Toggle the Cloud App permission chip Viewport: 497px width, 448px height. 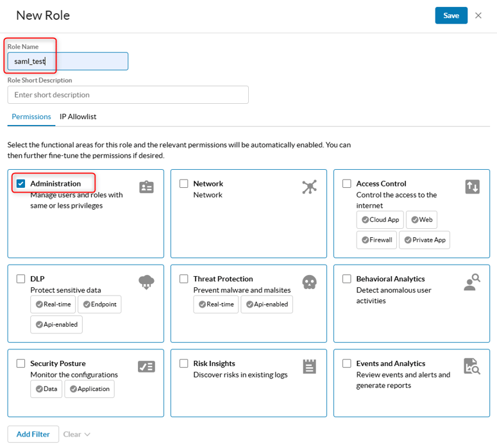(380, 220)
